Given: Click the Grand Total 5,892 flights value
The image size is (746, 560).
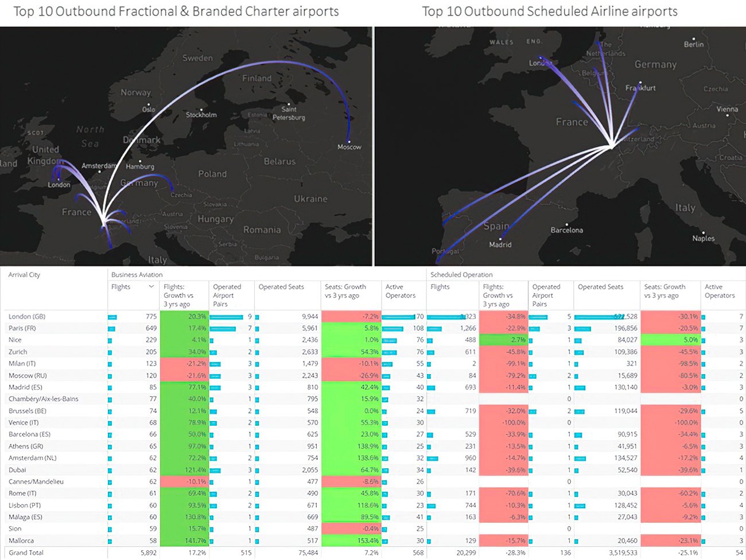Looking at the screenshot, I should [x=149, y=553].
